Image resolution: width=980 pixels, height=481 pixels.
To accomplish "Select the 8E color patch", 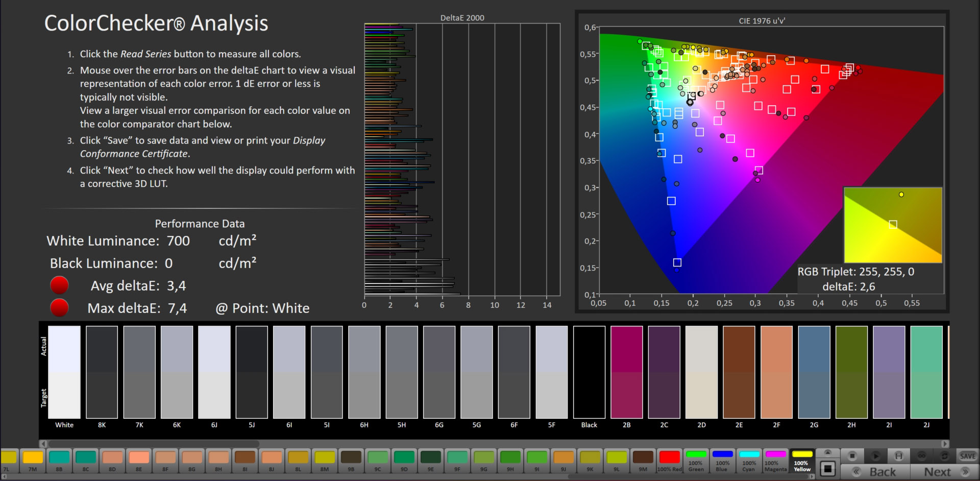I will coord(138,460).
